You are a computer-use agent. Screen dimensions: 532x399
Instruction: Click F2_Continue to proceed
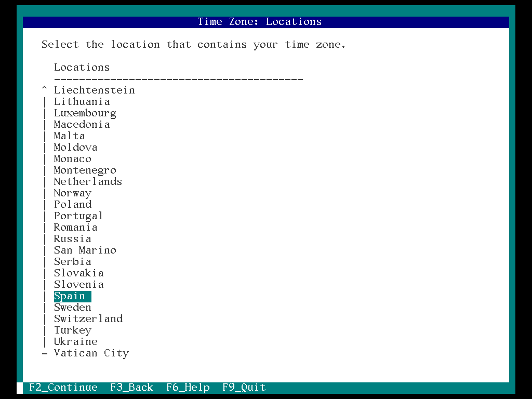(x=63, y=388)
